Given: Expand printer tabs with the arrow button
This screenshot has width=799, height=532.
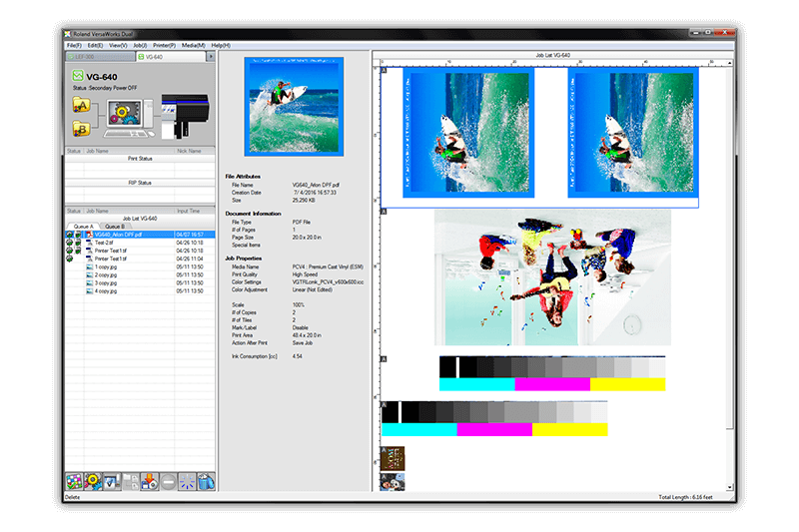Looking at the screenshot, I should point(210,57).
